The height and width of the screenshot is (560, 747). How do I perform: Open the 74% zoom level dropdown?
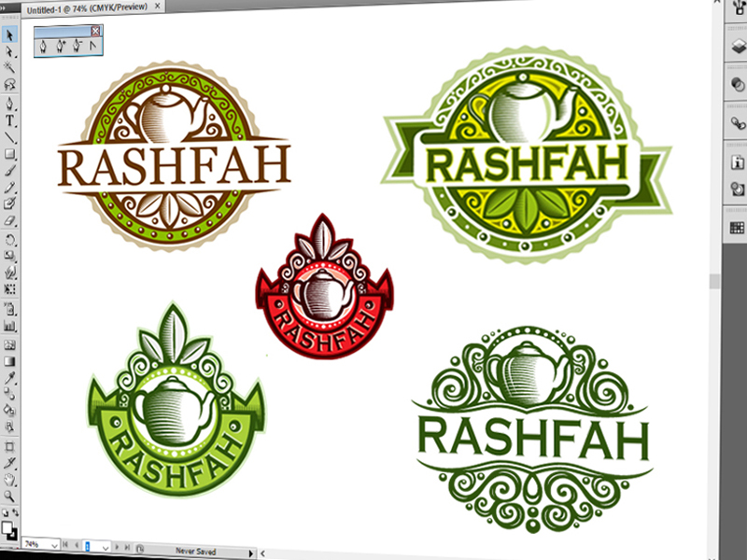[x=54, y=546]
